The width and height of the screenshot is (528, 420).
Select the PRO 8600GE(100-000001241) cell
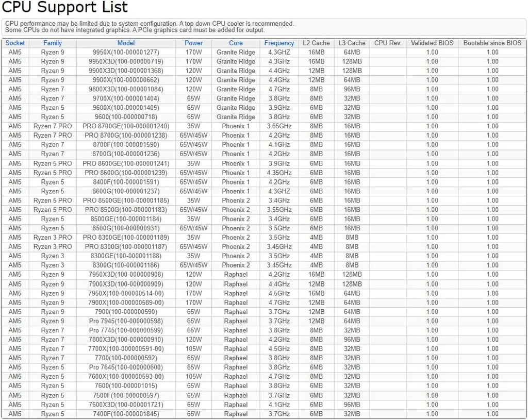tap(126, 163)
